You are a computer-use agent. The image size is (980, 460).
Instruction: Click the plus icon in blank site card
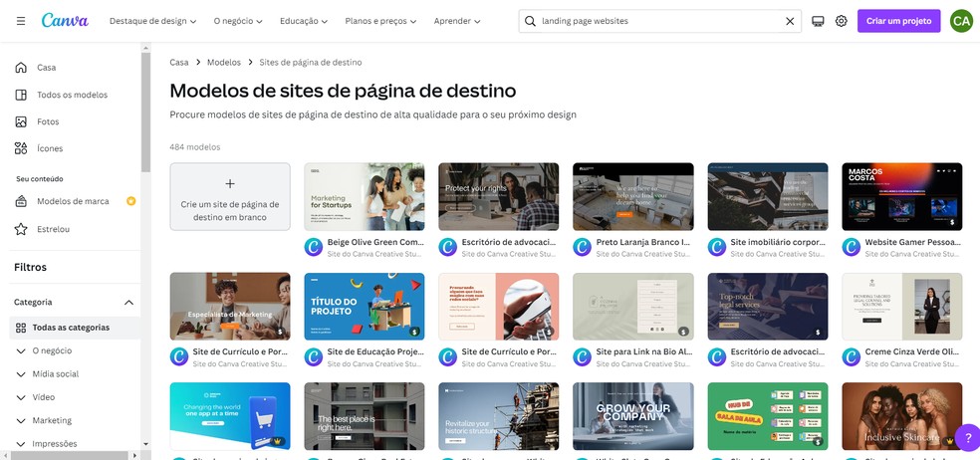[x=230, y=184]
